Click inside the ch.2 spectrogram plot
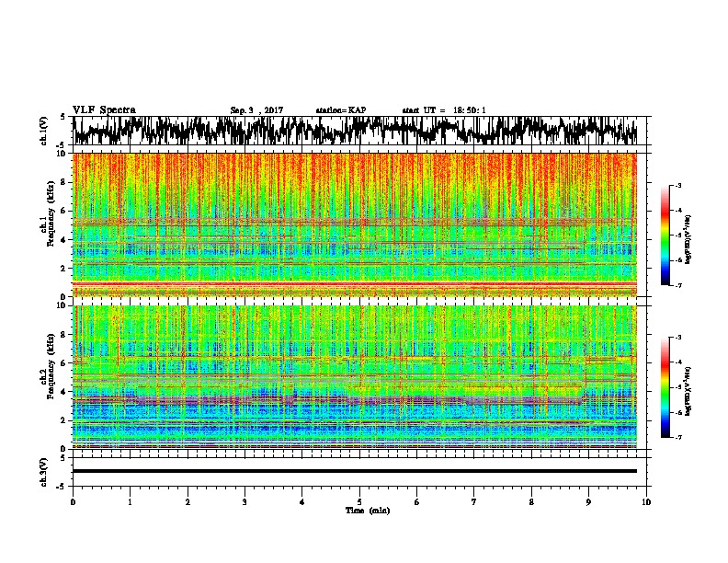 [355, 377]
